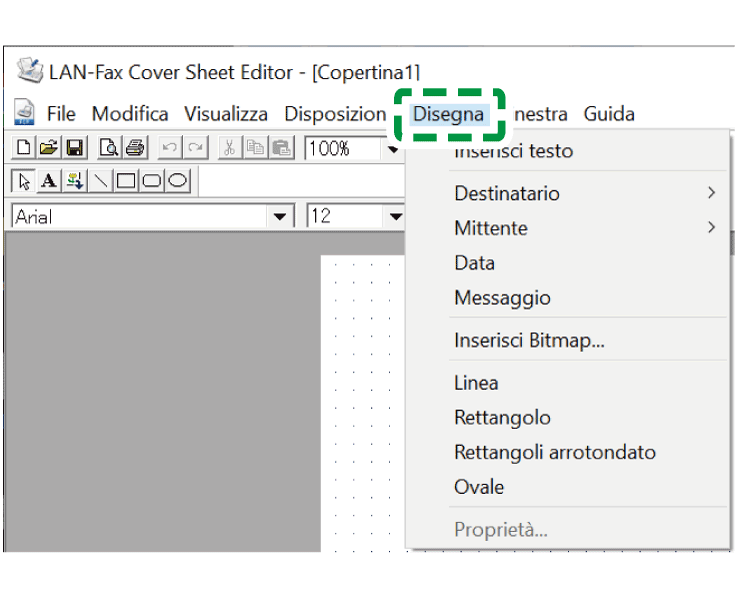Click the Open folder toolbar icon
Screen dimensions: 737x594
49,148
